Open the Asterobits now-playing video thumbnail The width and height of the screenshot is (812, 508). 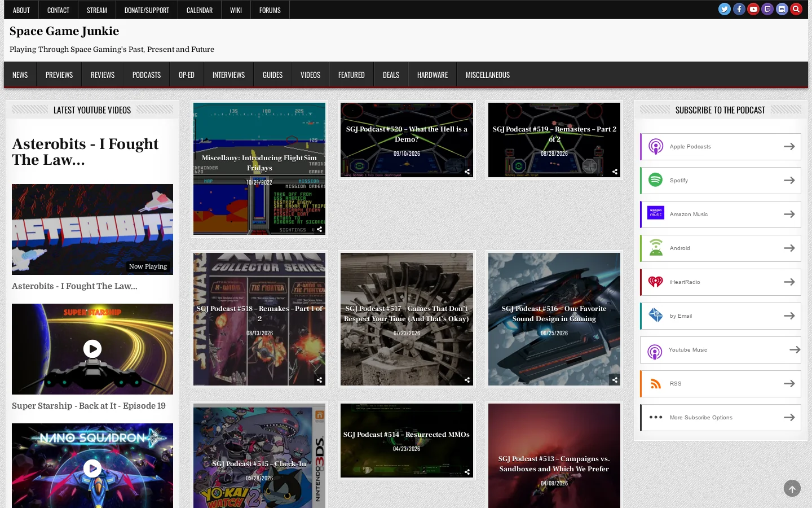(x=92, y=229)
